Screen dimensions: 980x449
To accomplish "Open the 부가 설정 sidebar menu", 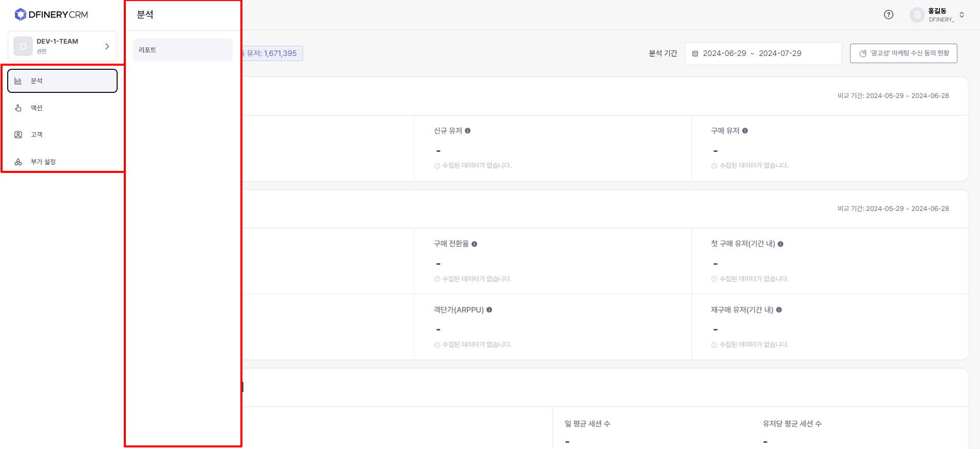I will [x=43, y=162].
